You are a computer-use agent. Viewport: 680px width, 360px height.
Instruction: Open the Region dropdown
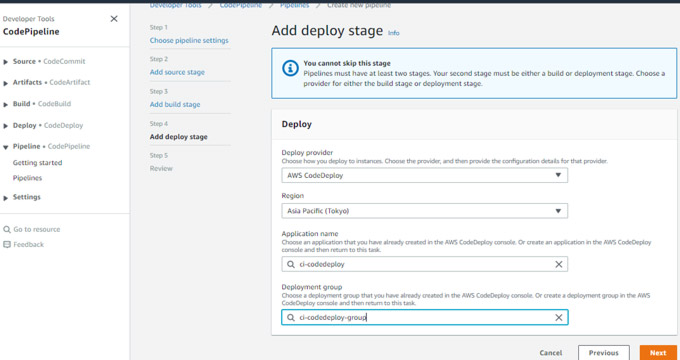(425, 211)
